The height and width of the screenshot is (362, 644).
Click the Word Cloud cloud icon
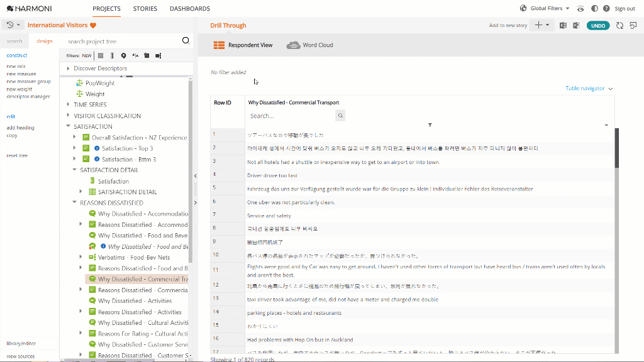pos(293,45)
